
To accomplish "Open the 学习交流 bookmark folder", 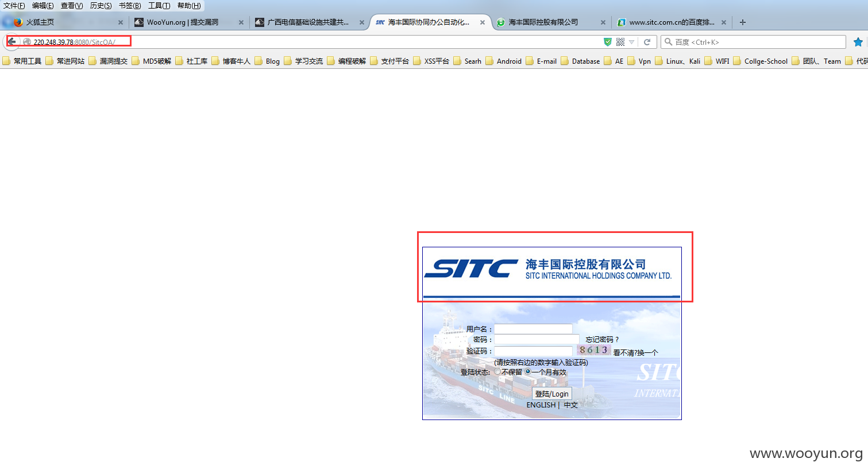I will (303, 61).
